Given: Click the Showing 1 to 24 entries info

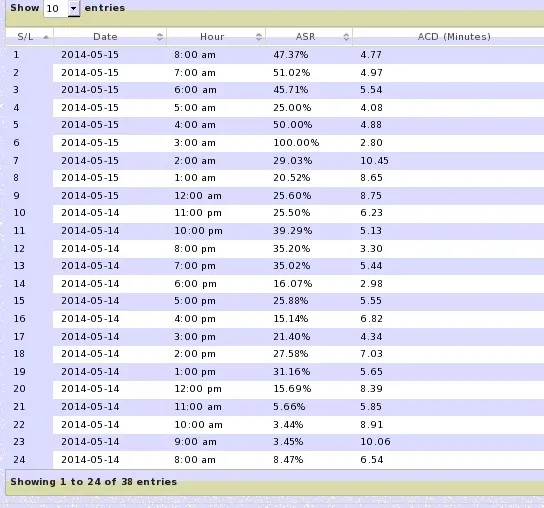Looking at the screenshot, I should 94,482.
